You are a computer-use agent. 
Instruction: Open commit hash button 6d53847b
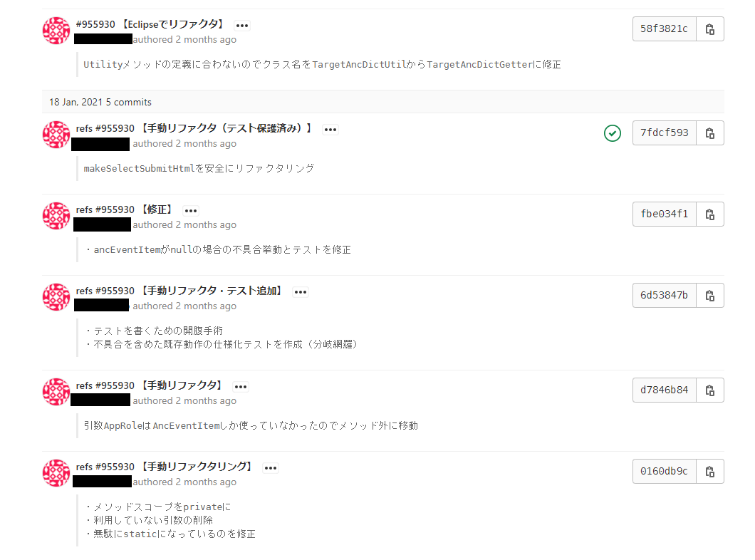665,295
